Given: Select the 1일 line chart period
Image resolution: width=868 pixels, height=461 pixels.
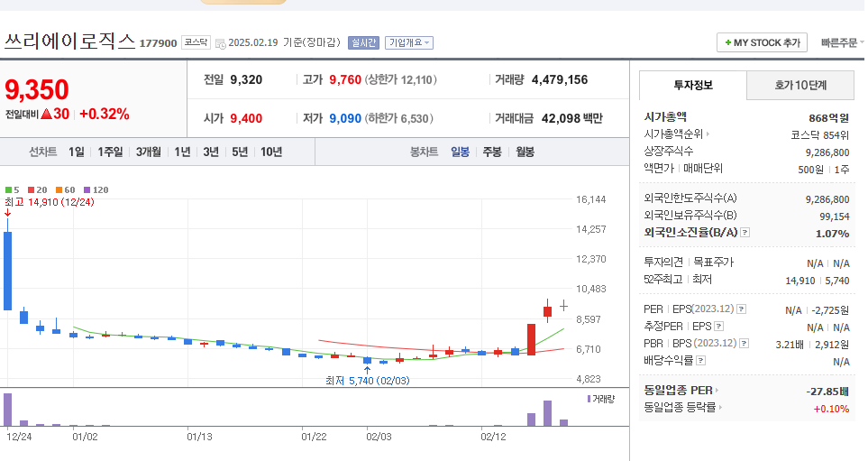Looking at the screenshot, I should coord(77,152).
